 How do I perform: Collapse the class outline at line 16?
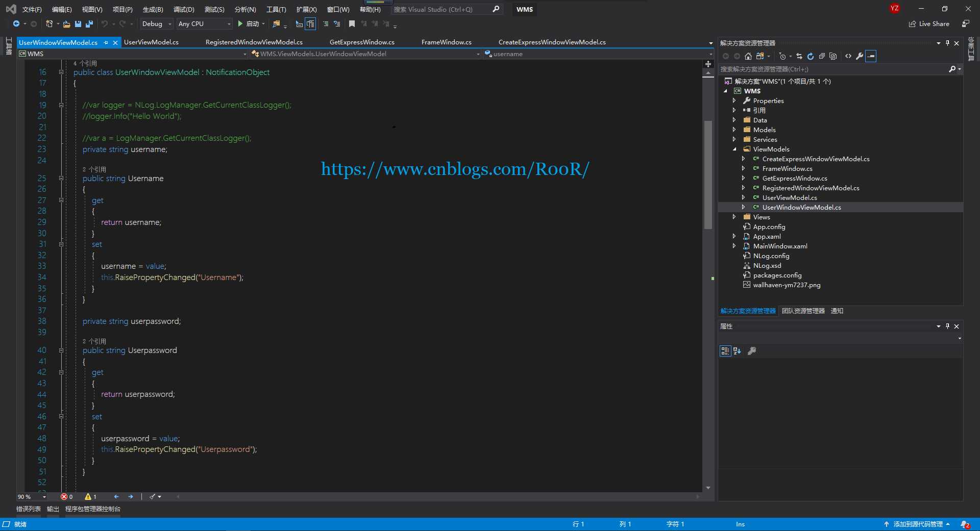(61, 72)
